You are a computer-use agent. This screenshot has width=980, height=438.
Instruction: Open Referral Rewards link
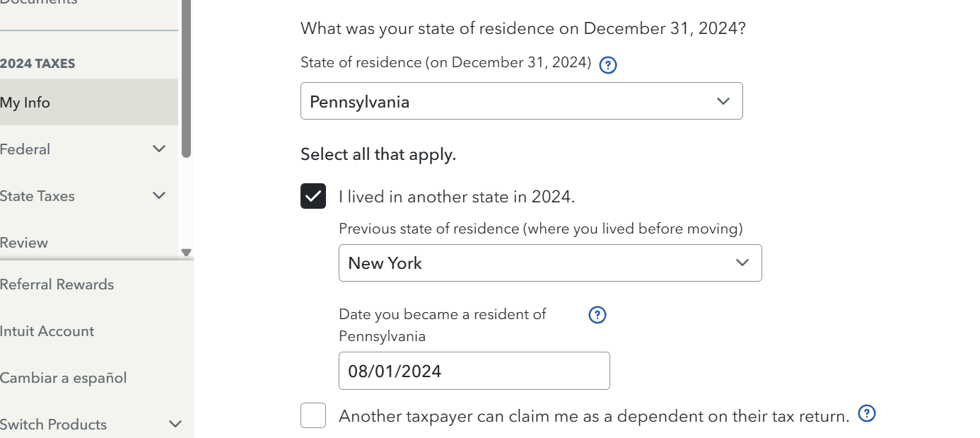pyautogui.click(x=57, y=284)
